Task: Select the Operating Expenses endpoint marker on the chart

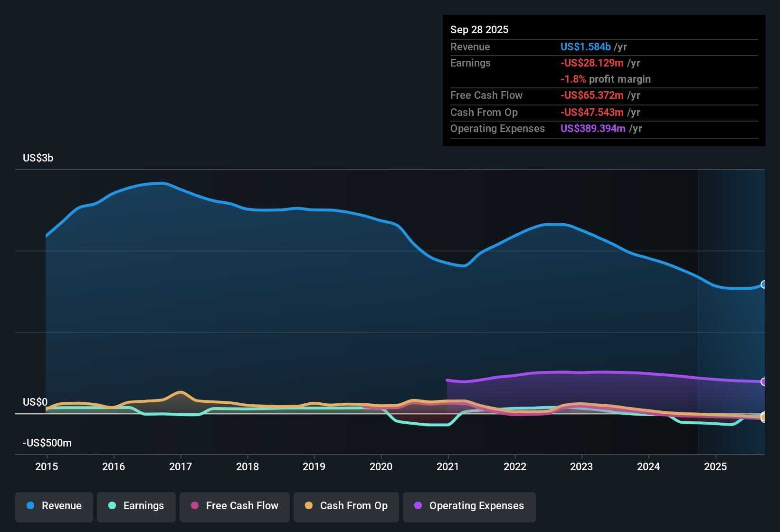Action: click(x=764, y=382)
